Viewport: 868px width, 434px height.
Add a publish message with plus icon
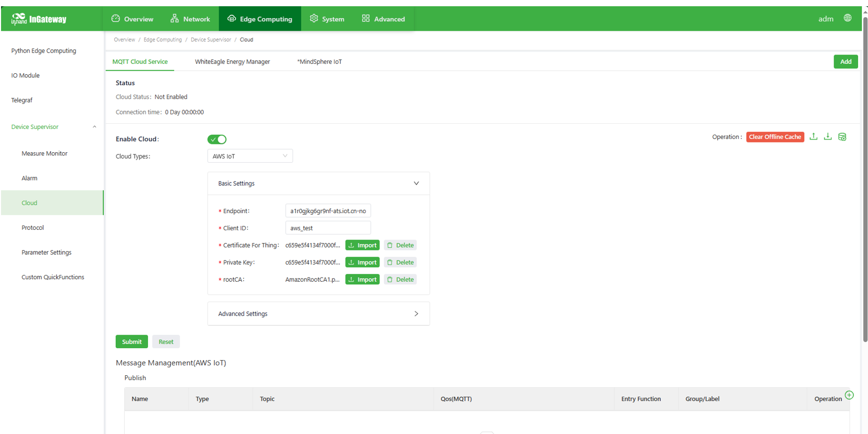(849, 395)
